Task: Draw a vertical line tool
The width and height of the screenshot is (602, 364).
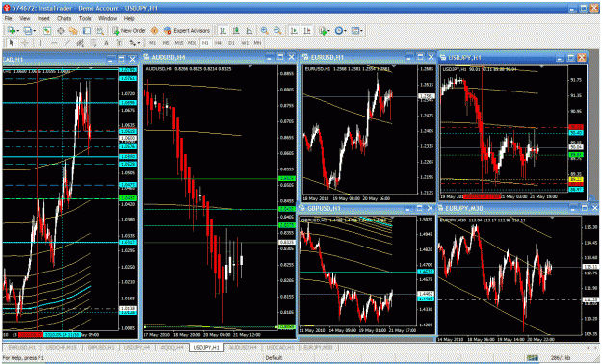Action: pyautogui.click(x=40, y=43)
